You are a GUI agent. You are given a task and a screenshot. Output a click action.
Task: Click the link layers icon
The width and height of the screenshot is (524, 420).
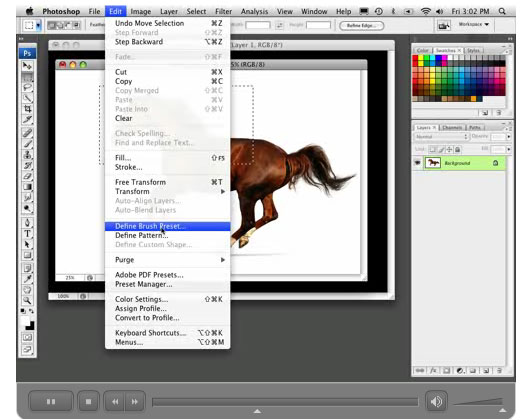click(x=420, y=370)
